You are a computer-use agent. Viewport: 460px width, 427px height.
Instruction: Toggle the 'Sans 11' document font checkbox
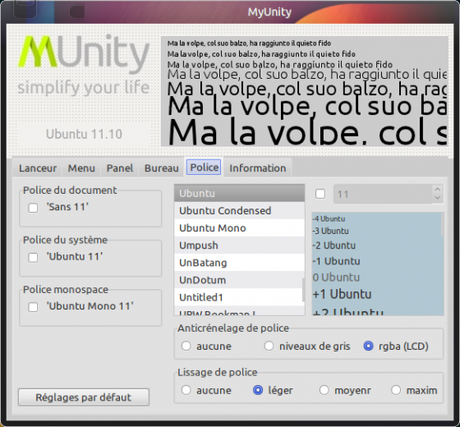[33, 208]
